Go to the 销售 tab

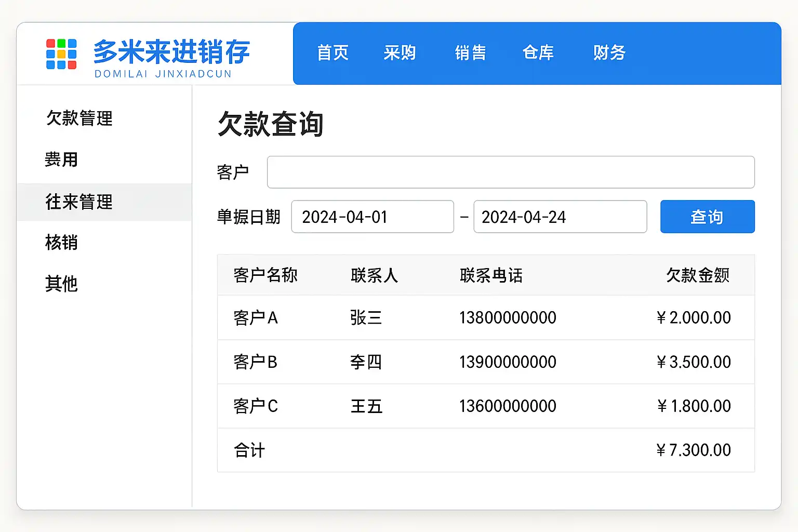[x=470, y=53]
